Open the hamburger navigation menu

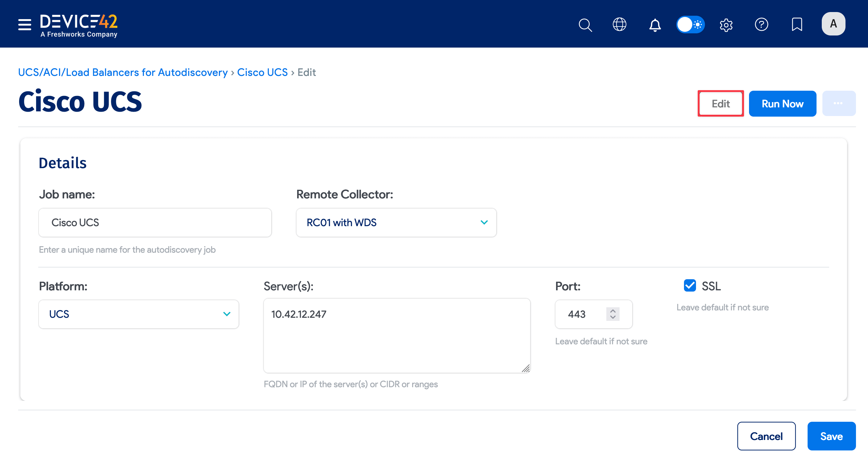[x=25, y=24]
